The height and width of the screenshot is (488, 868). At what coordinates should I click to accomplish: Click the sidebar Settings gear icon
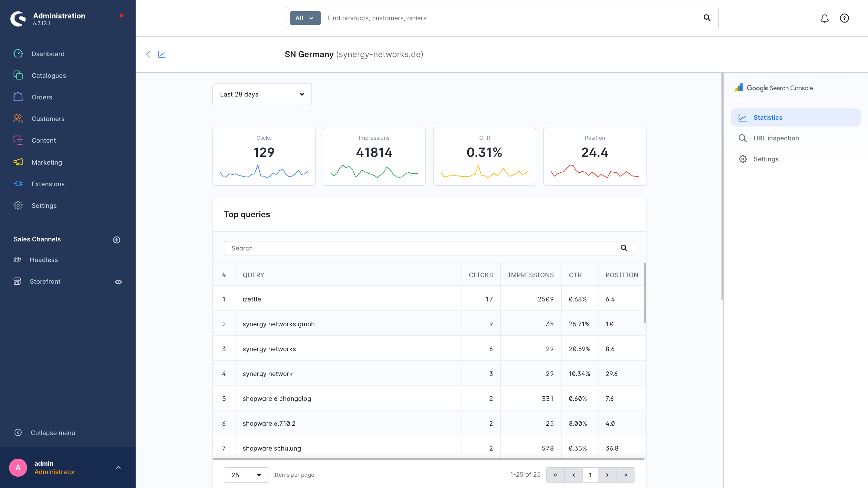coord(18,205)
